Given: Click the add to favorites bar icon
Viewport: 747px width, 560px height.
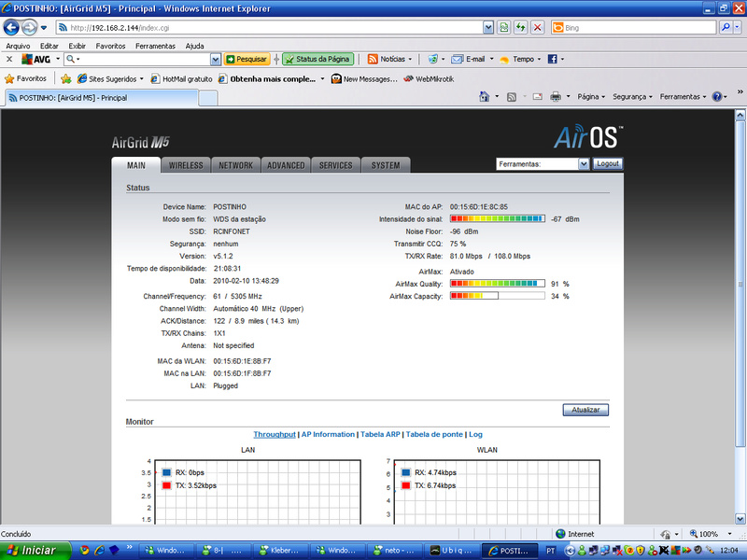Looking at the screenshot, I should point(66,78).
